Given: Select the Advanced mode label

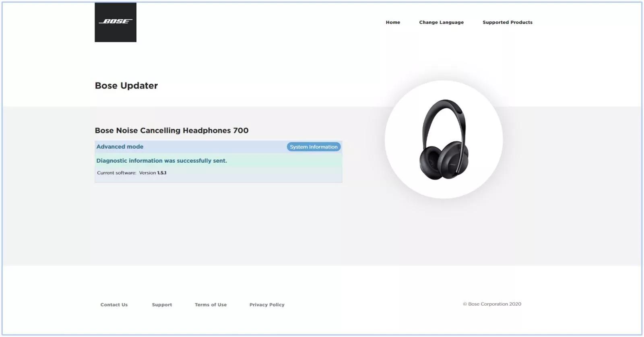Looking at the screenshot, I should (120, 147).
